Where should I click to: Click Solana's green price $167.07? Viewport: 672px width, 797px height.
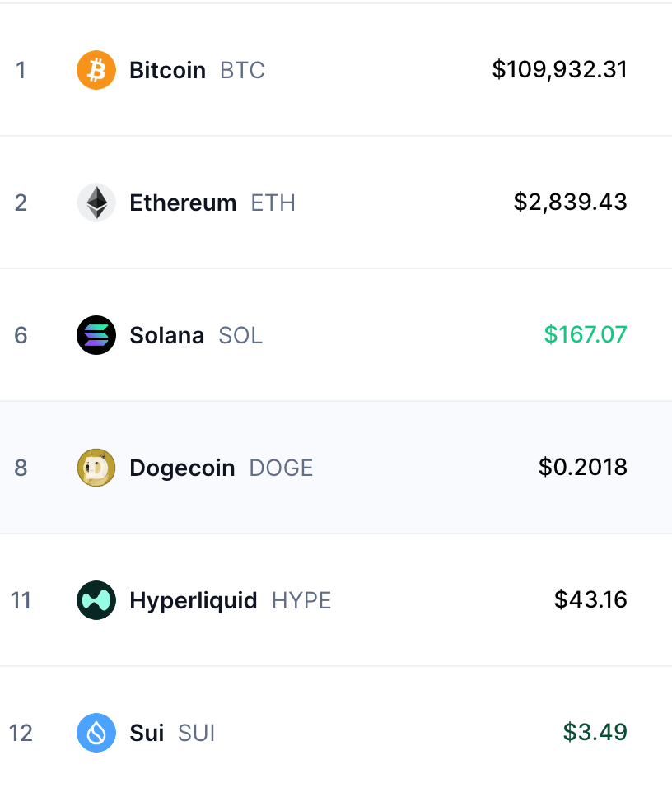click(586, 334)
